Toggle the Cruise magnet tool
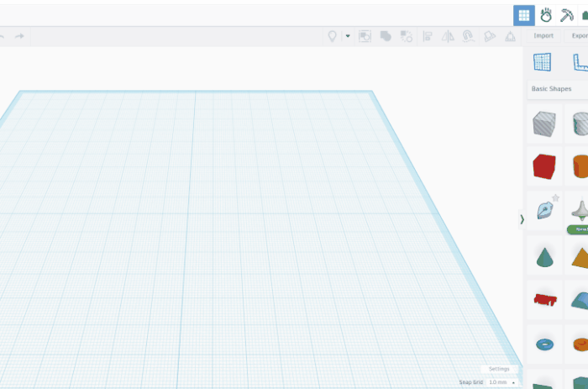Screen dimensions: 588x389 469,36
